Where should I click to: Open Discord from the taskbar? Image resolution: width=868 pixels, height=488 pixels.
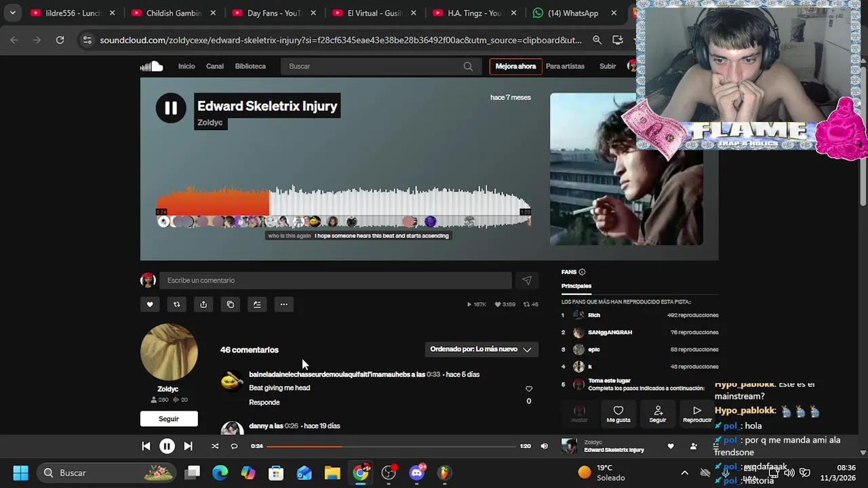[x=417, y=472]
